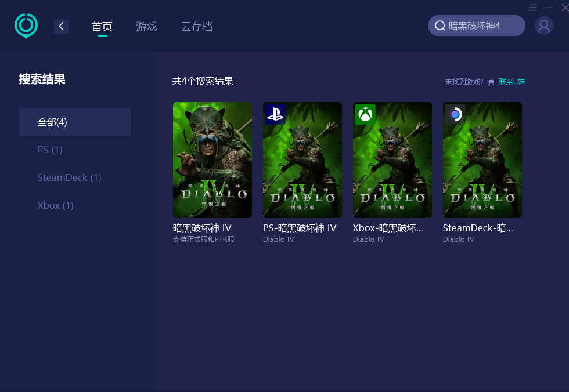This screenshot has height=392, width=569.
Task: Switch to the 游戏 tab
Action: click(x=147, y=27)
